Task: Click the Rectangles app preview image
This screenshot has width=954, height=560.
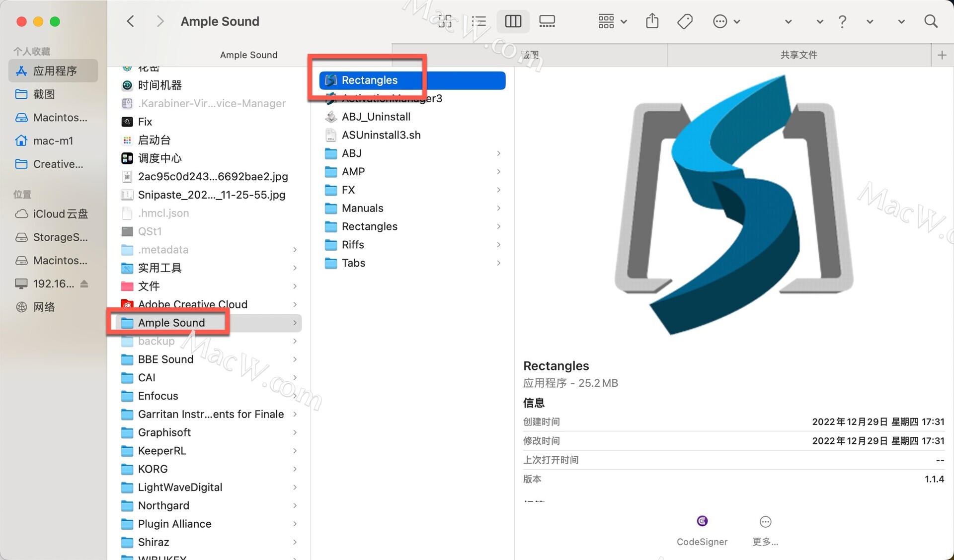Action: [x=734, y=205]
